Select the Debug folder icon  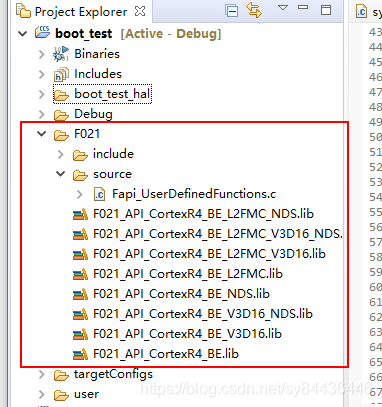pos(61,115)
